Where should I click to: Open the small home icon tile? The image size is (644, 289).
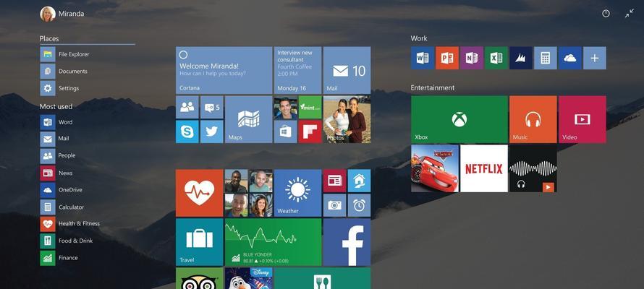(360, 181)
